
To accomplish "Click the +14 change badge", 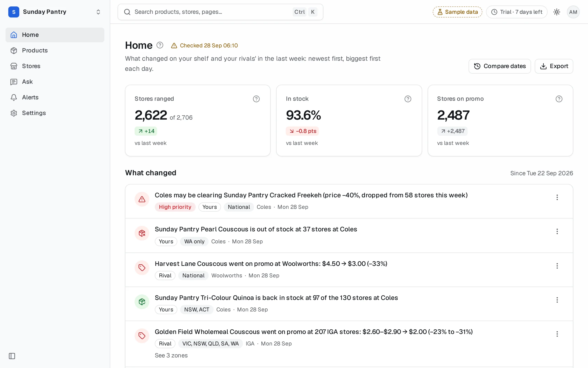I will (x=146, y=131).
